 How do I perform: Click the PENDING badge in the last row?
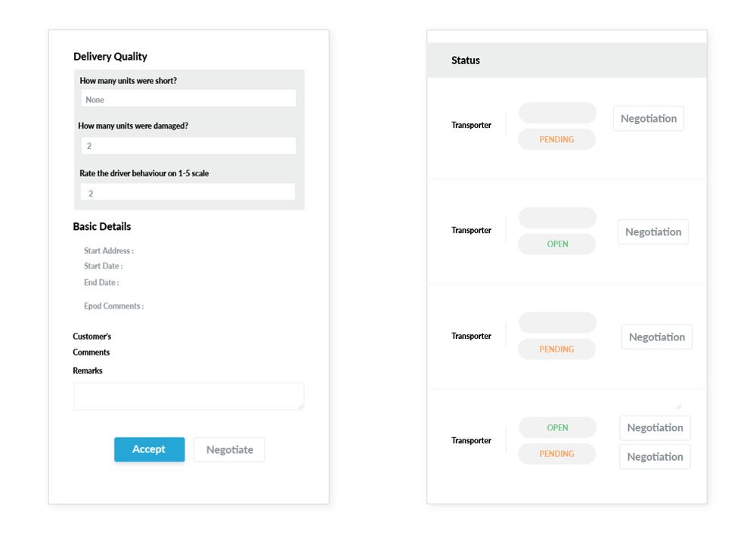556,454
